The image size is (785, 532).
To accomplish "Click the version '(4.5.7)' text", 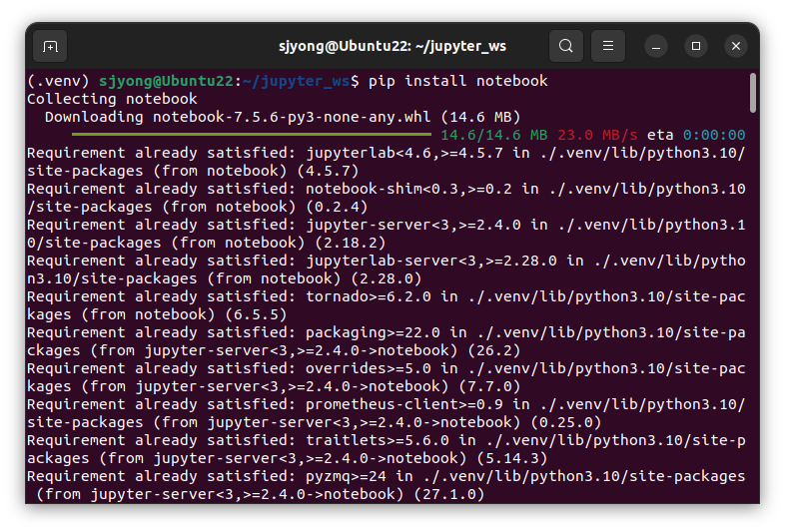I will [x=328, y=171].
